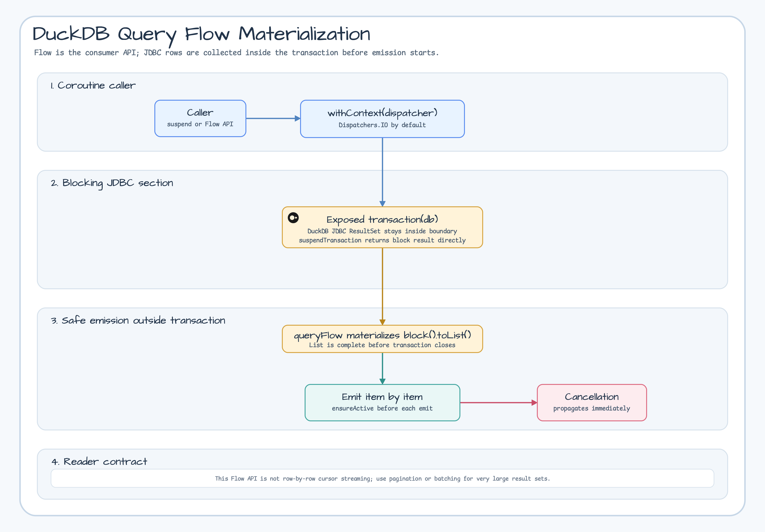
Task: Click 'suspend or Flow API' caption
Action: 200,124
